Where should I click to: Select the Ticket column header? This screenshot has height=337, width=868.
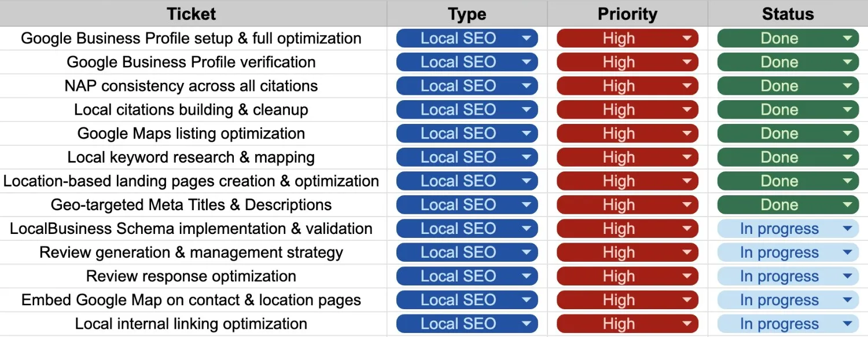click(x=191, y=13)
